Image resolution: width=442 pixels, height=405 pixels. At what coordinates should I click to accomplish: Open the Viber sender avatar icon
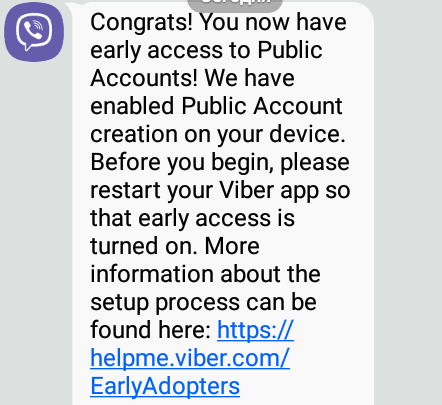pos(34,32)
